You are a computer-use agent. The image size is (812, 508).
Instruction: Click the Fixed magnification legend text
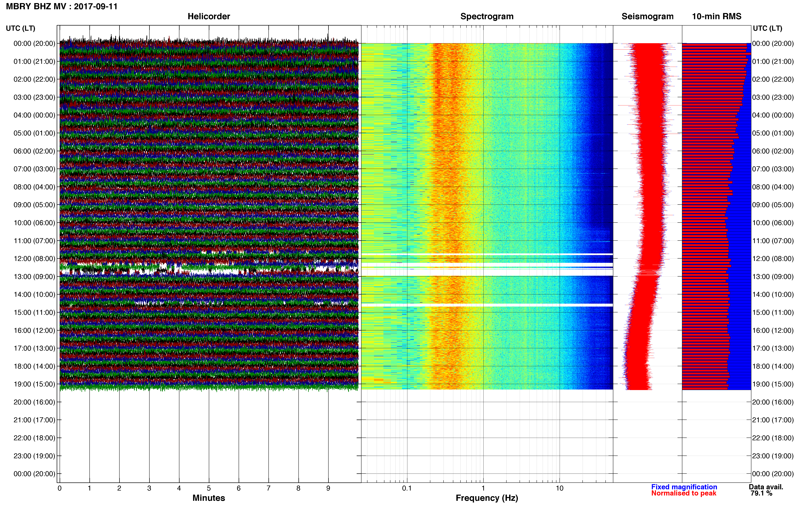684,487
